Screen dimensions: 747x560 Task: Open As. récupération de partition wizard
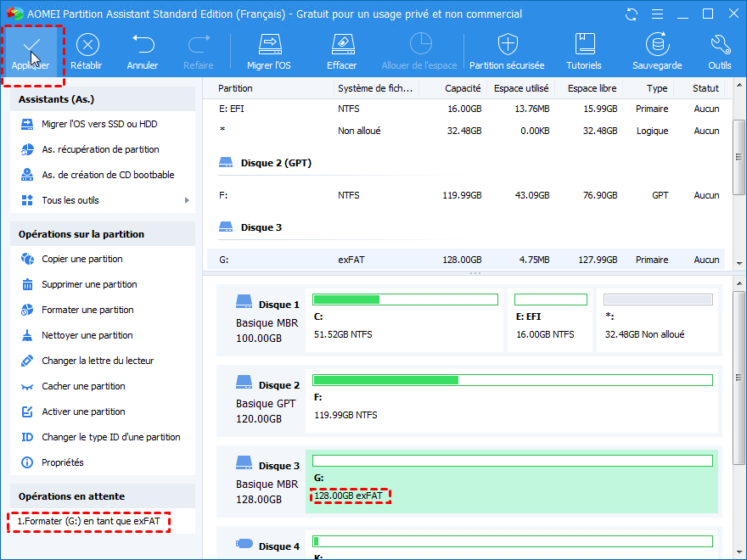(100, 150)
